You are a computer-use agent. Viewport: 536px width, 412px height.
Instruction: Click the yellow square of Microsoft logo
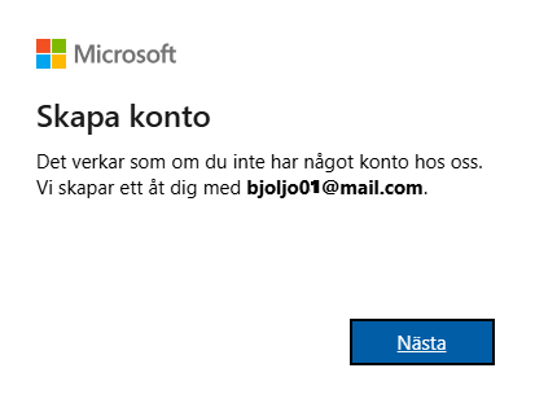[59, 62]
